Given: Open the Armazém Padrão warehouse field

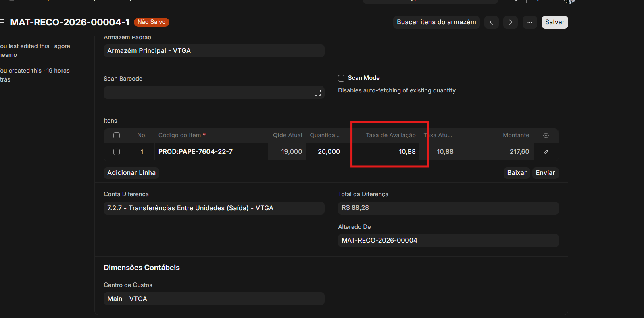Looking at the screenshot, I should pos(214,51).
